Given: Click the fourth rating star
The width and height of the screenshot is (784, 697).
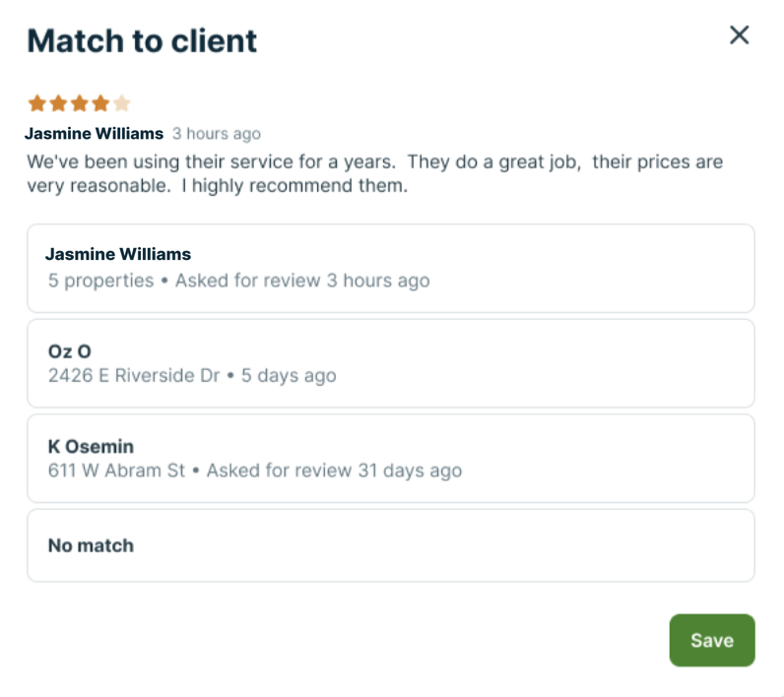Looking at the screenshot, I should [100, 103].
